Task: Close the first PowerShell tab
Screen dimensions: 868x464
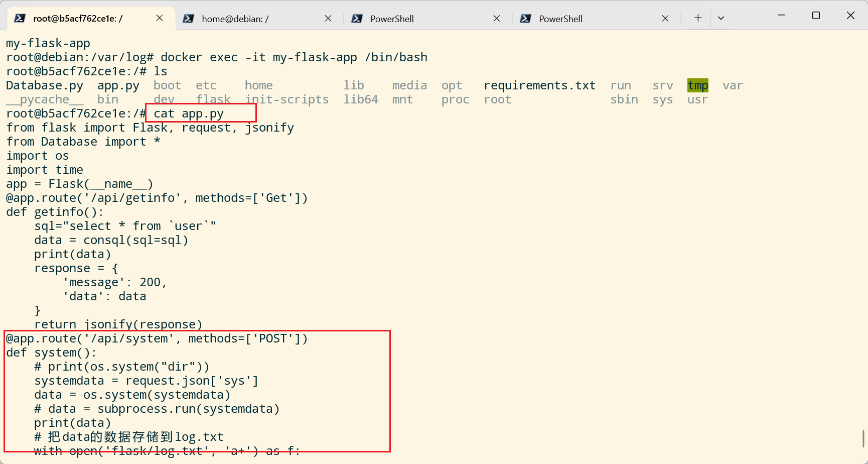Action: point(497,19)
